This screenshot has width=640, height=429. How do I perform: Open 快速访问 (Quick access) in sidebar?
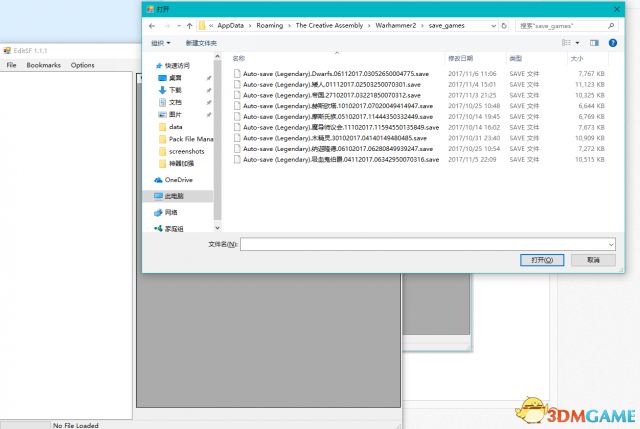click(177, 65)
